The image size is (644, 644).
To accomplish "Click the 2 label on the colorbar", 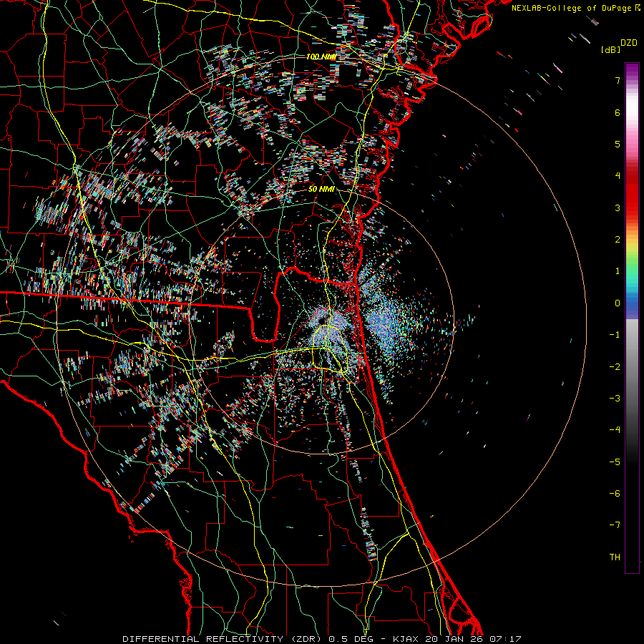I will 618,240.
